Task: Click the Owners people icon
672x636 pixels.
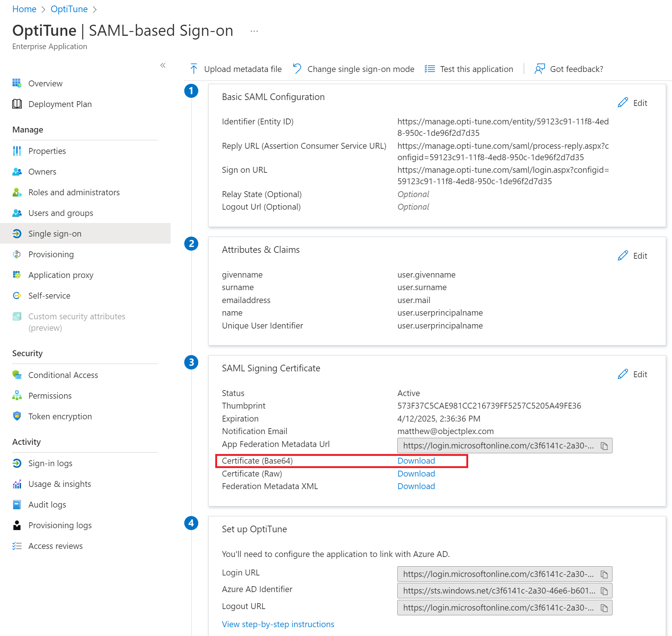Action: tap(17, 171)
